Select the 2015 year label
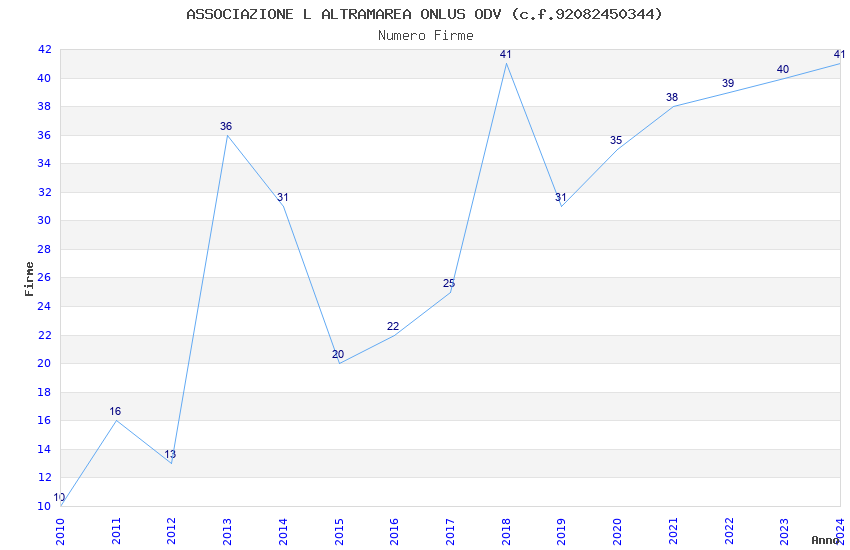850x550 pixels. 339,531
